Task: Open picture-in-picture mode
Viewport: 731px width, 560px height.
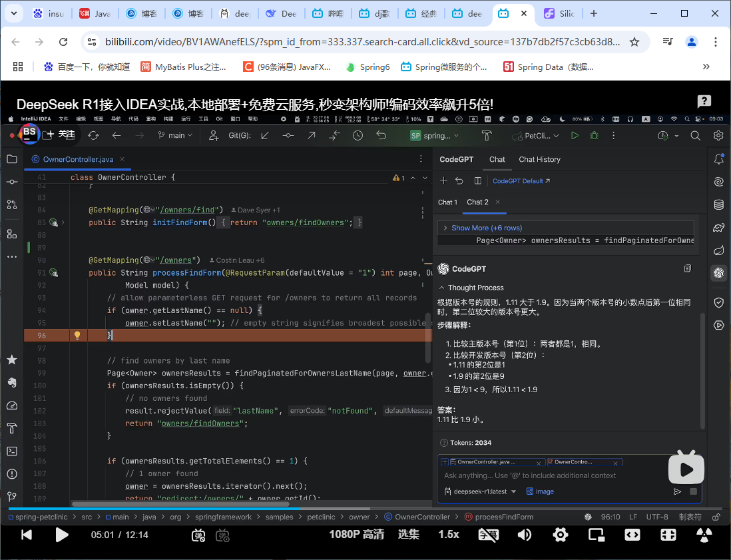Action: coord(597,534)
